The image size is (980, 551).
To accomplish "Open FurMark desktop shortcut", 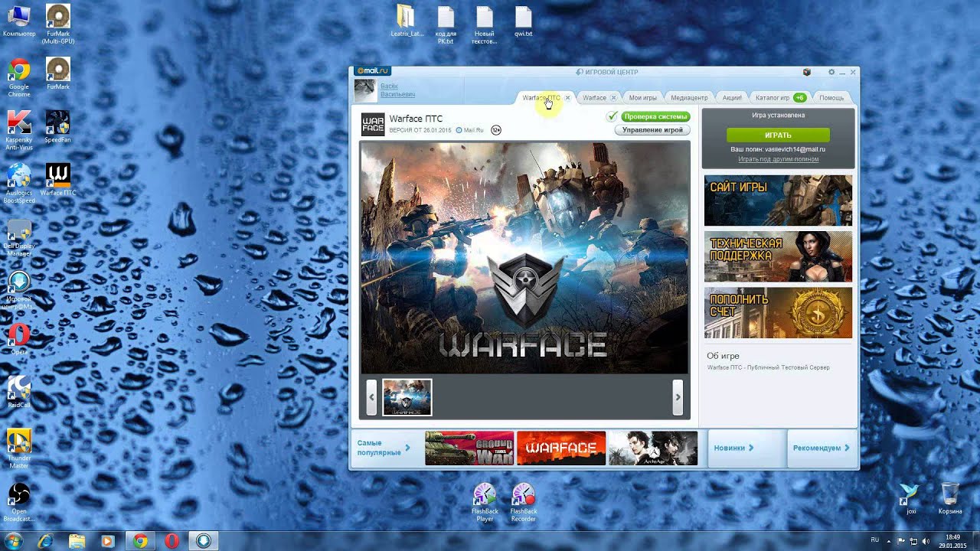I will 58,73.
